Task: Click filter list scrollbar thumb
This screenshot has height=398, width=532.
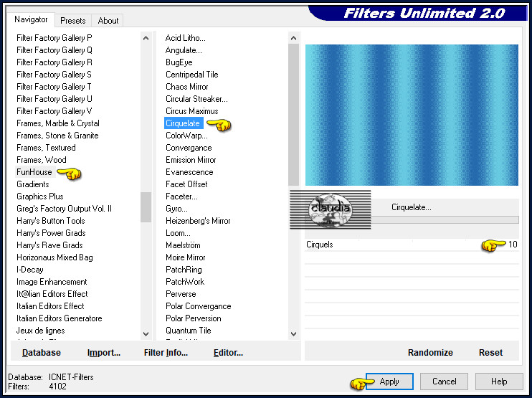Action: tap(293, 115)
